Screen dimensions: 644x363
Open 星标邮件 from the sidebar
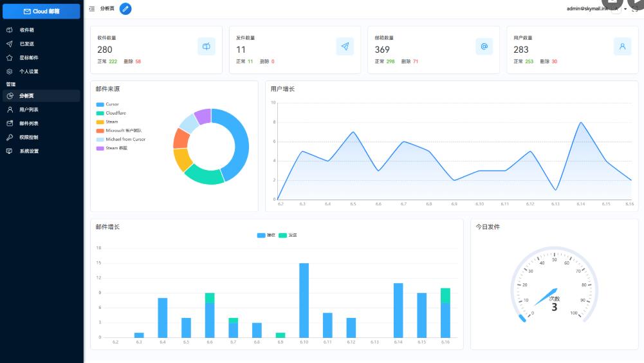(x=28, y=58)
